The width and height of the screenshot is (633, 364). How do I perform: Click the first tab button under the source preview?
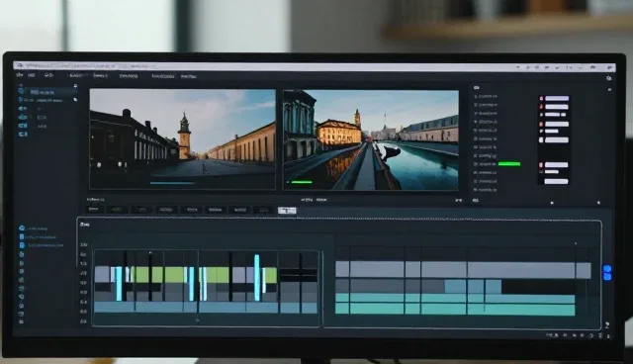pyautogui.click(x=94, y=210)
